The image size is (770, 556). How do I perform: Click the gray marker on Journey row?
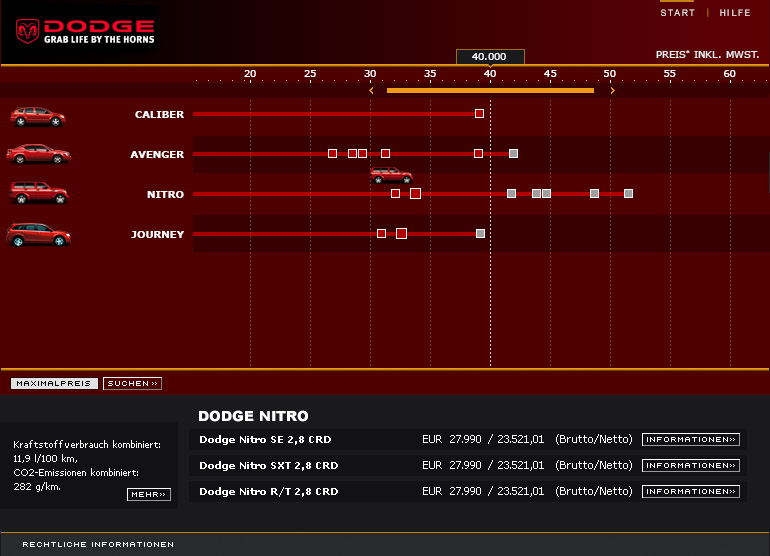point(480,233)
